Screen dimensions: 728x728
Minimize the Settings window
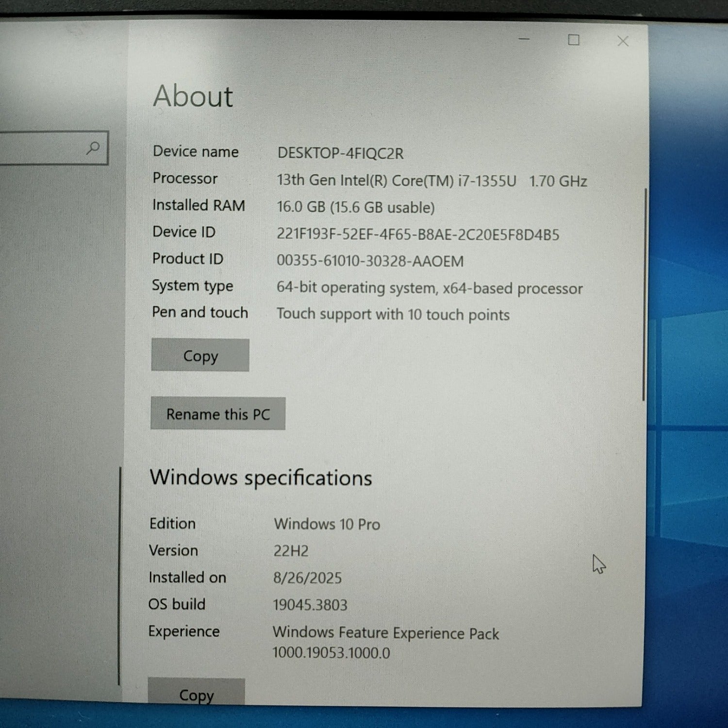coord(524,39)
